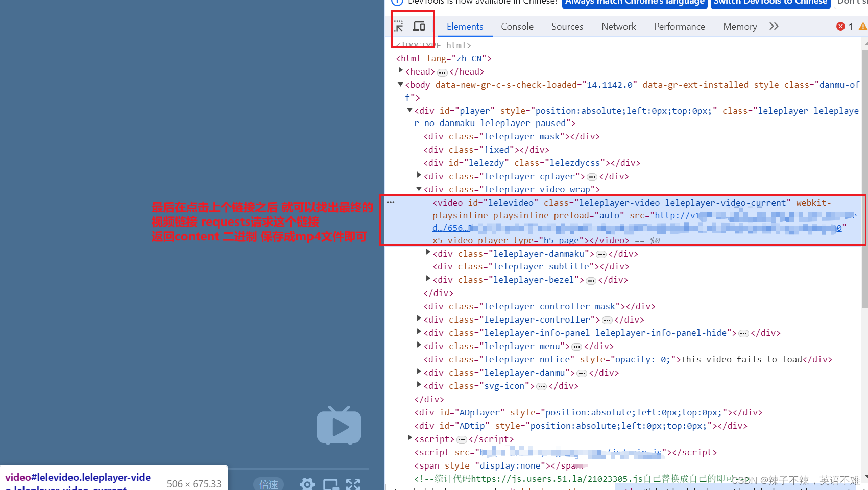Click the large play button overlay
This screenshot has width=868, height=490.
pos(339,425)
